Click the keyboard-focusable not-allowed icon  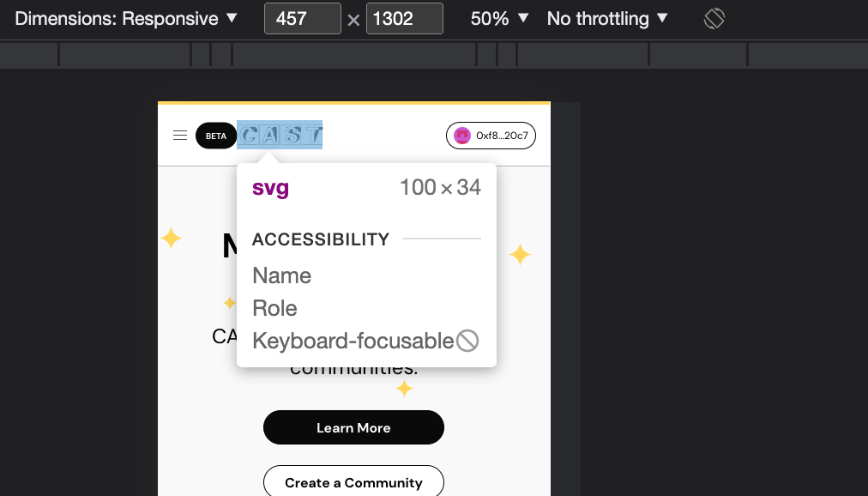point(467,341)
